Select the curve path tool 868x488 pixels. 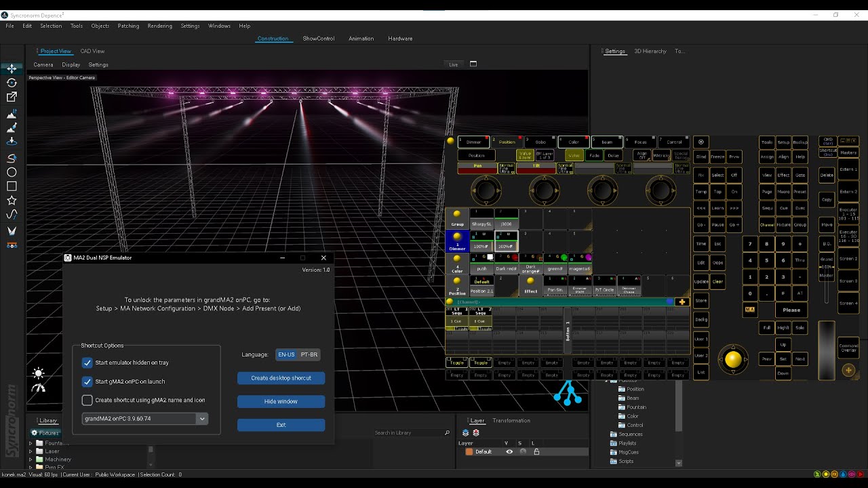(12, 215)
